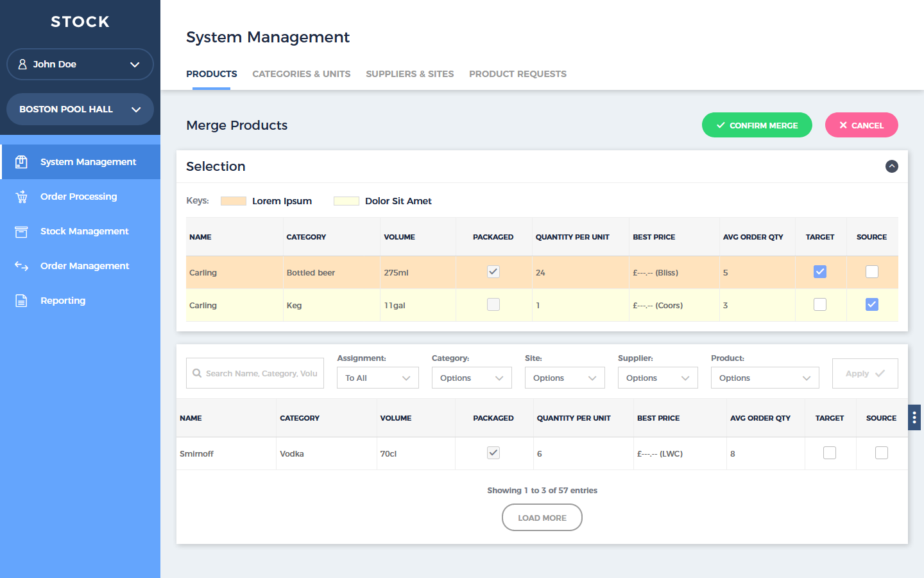924x578 pixels.
Task: Click the Reporting document icon
Action: (x=21, y=301)
